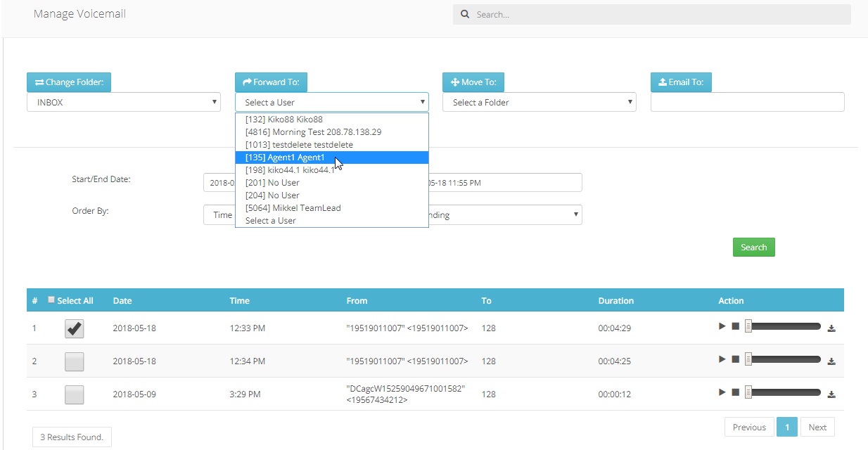Click the Time column header

(x=239, y=300)
